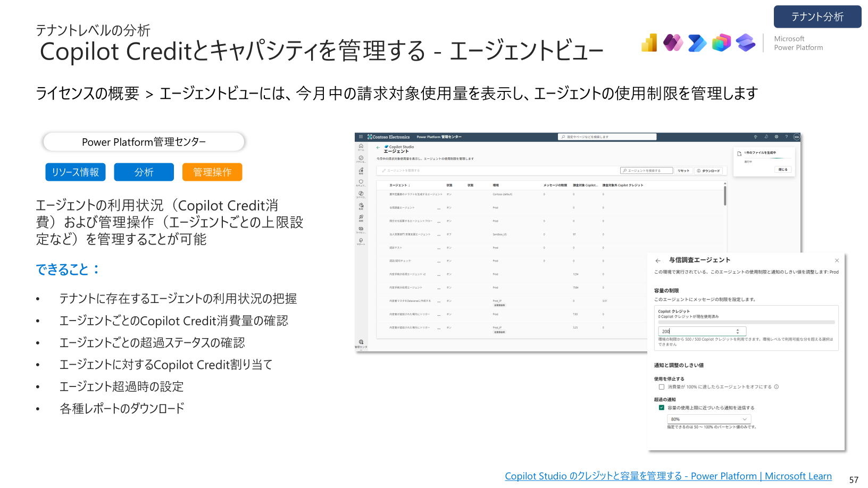Click the エージェントを検索する search box
Viewport: 868px width, 488px height.
[x=647, y=171]
